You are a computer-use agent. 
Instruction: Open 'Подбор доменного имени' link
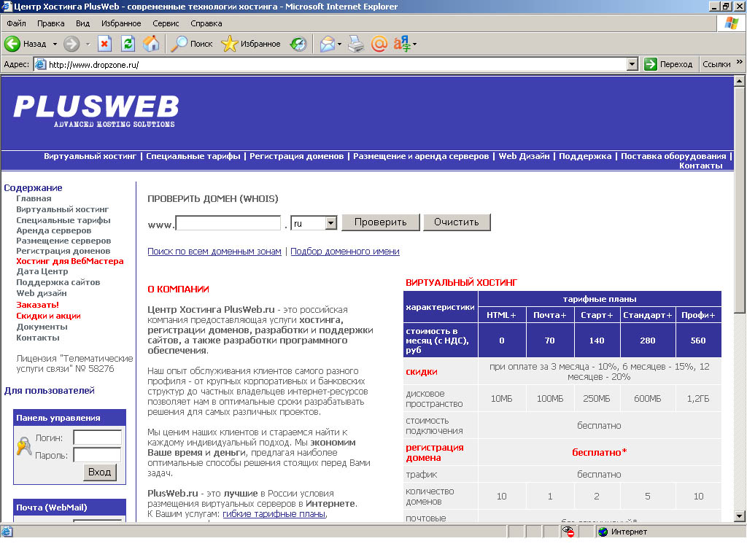pos(345,251)
